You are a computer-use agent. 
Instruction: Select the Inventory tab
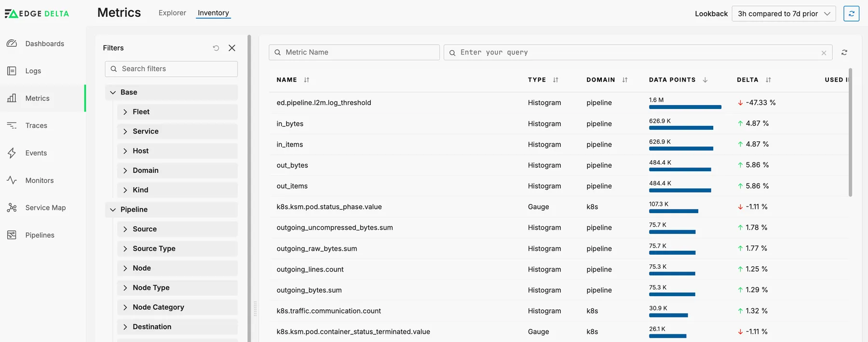[213, 13]
